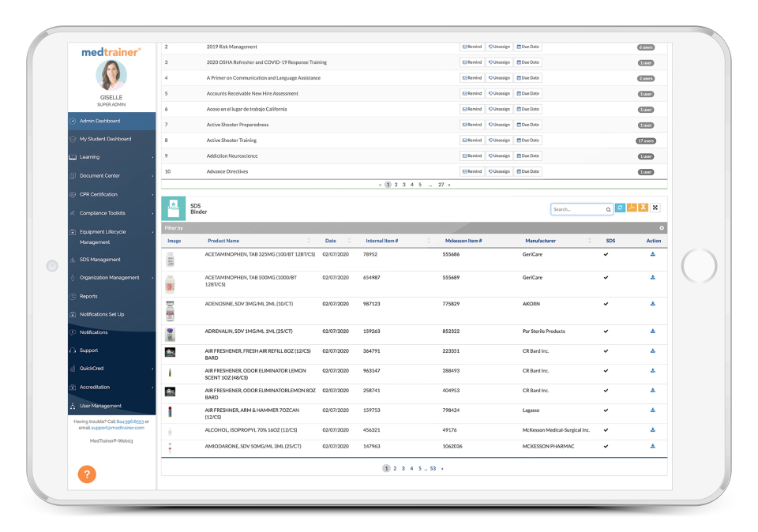Open Adenosine vial product image
Image resolution: width=758 pixels, height=532 pixels.
pyautogui.click(x=171, y=311)
